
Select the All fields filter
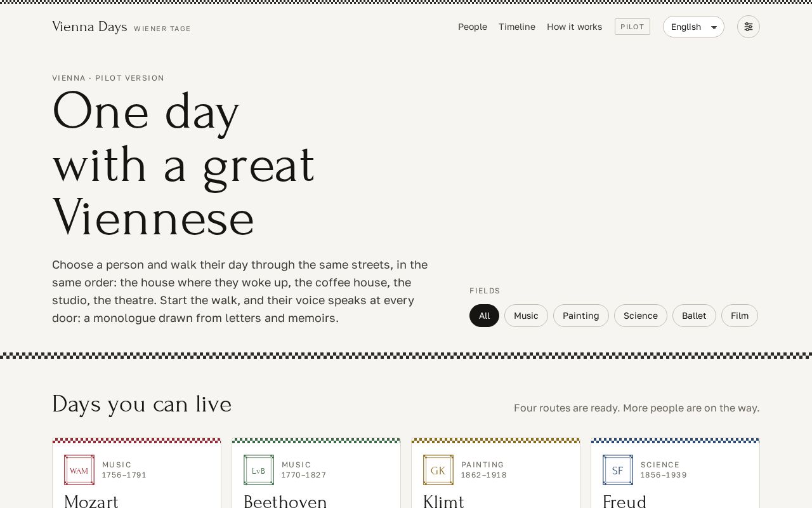click(x=484, y=316)
